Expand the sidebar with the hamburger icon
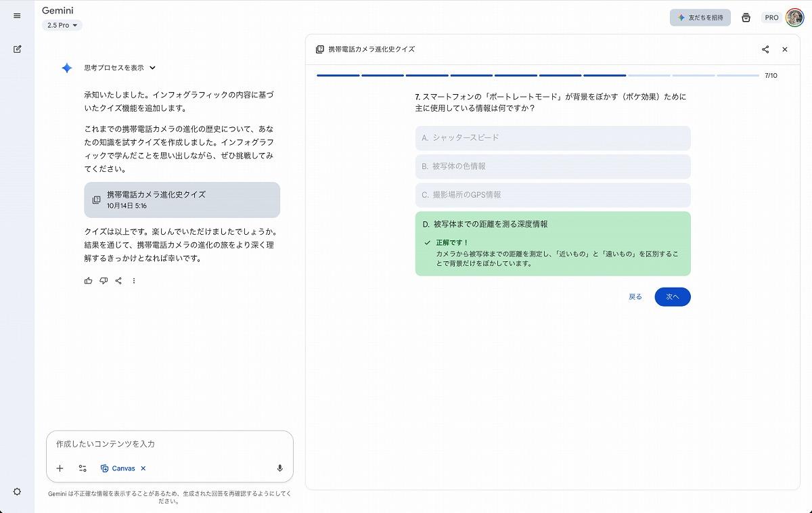Image resolution: width=812 pixels, height=513 pixels. pyautogui.click(x=16, y=16)
